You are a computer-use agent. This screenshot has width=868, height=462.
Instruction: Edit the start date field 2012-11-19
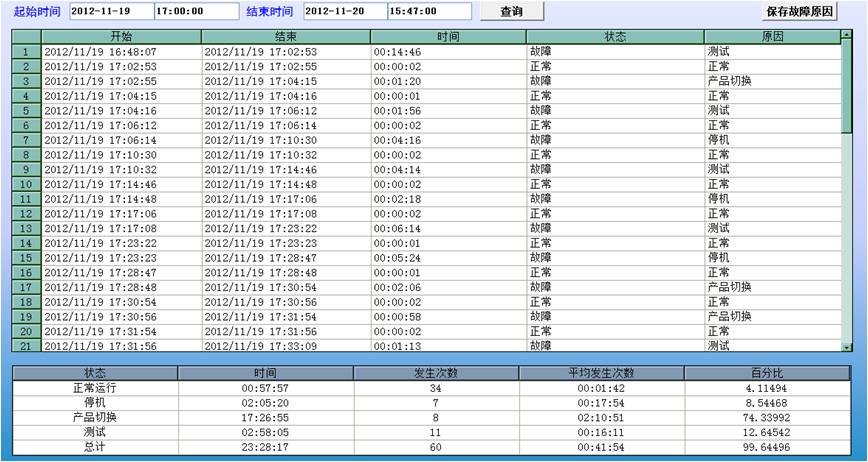(x=109, y=11)
